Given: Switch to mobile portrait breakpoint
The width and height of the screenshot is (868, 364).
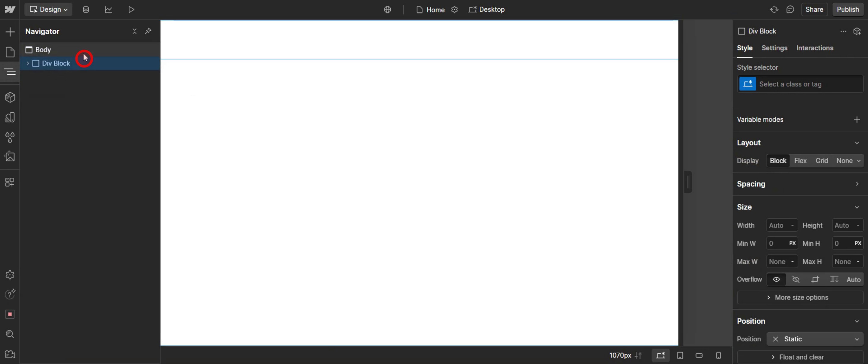Looking at the screenshot, I should [718, 355].
